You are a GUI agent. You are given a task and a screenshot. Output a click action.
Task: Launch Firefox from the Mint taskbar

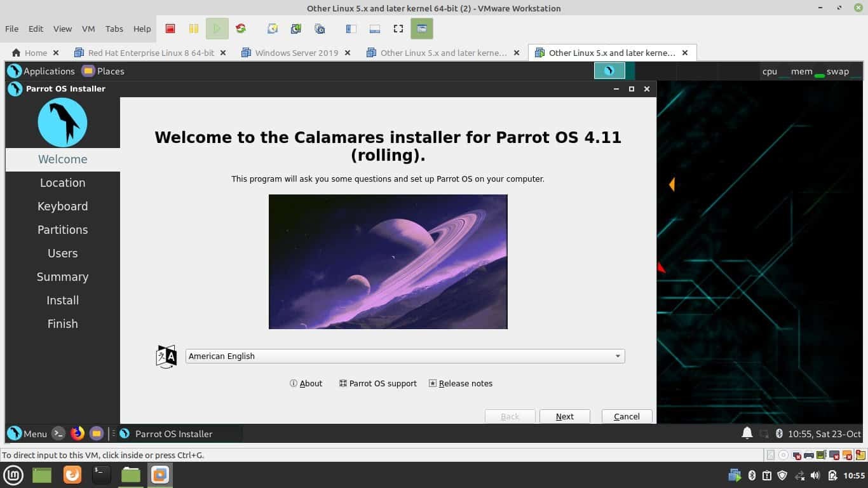point(72,475)
